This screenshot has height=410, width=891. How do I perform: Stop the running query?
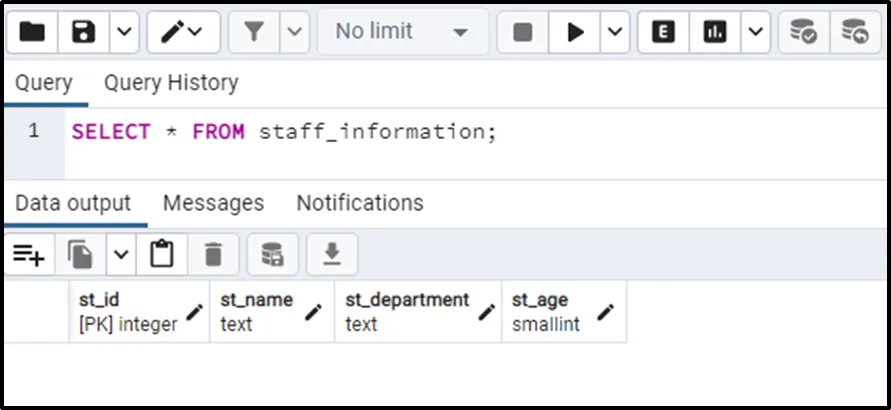pos(523,32)
